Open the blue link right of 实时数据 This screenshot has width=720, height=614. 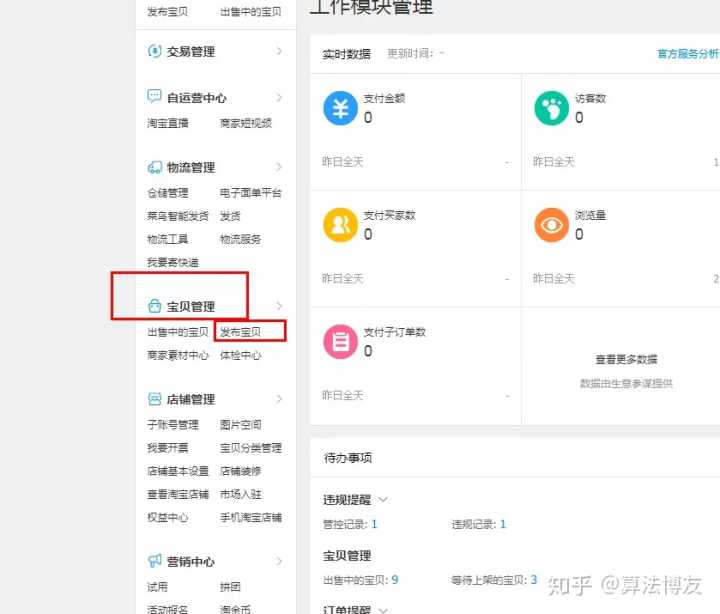[688, 54]
